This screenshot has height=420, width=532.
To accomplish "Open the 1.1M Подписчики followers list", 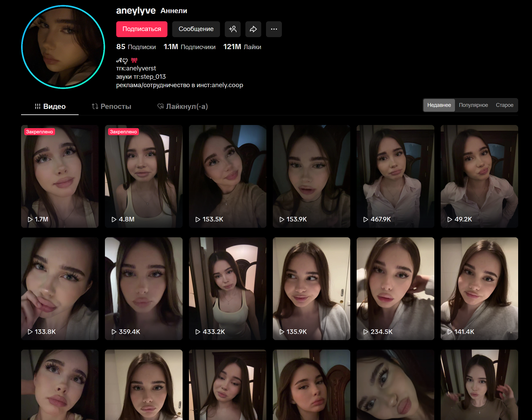I will pos(189,47).
